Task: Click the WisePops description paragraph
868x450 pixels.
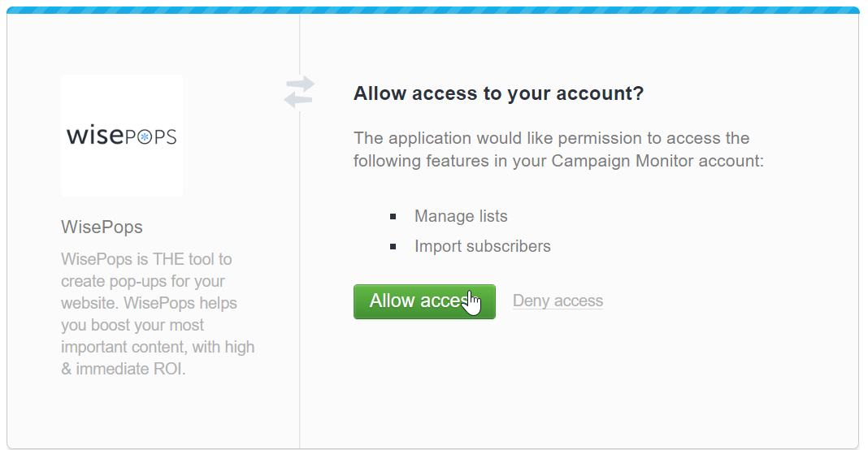Action: tap(158, 314)
